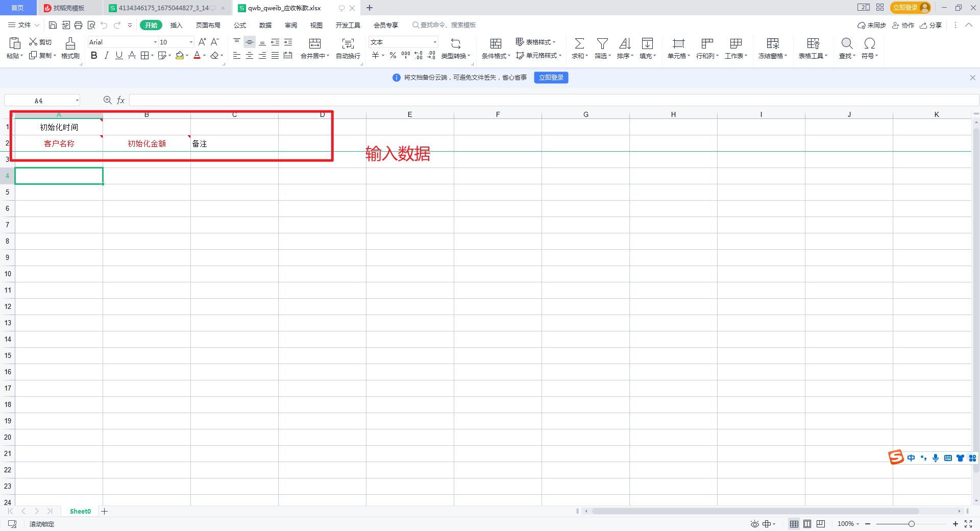
Task: Toggle underline formatting
Action: (119, 56)
